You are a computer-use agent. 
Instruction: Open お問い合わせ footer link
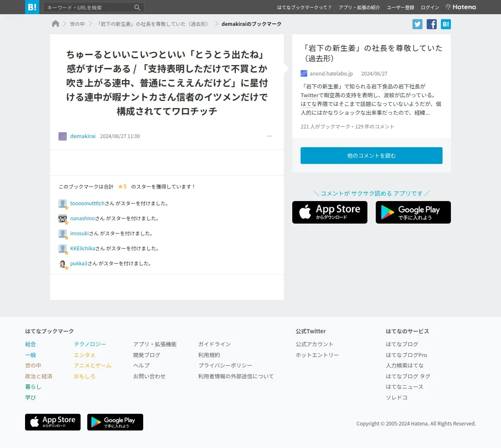click(149, 376)
